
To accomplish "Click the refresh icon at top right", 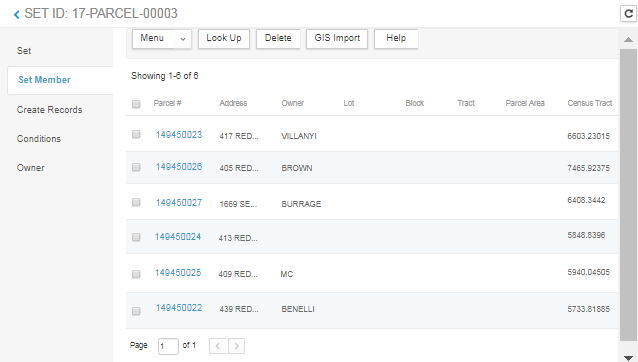I will (x=628, y=14).
